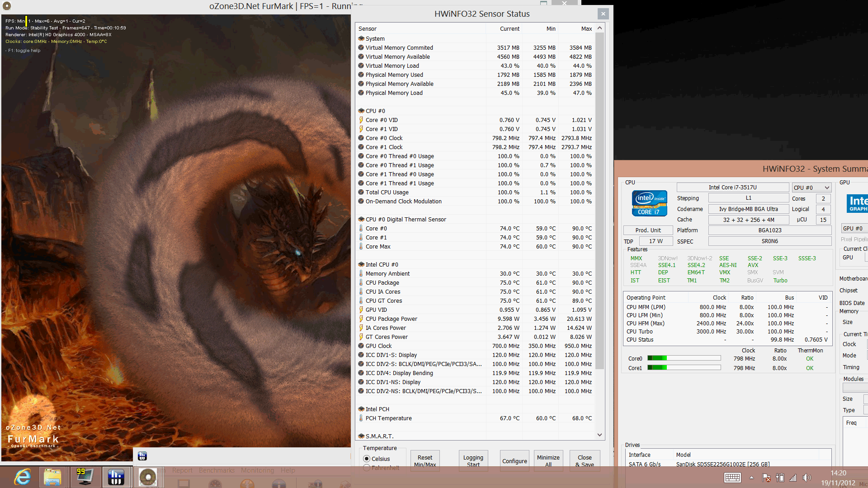Image resolution: width=868 pixels, height=488 pixels.
Task: Click the Intel Core i7-3517U name field
Action: [733, 188]
